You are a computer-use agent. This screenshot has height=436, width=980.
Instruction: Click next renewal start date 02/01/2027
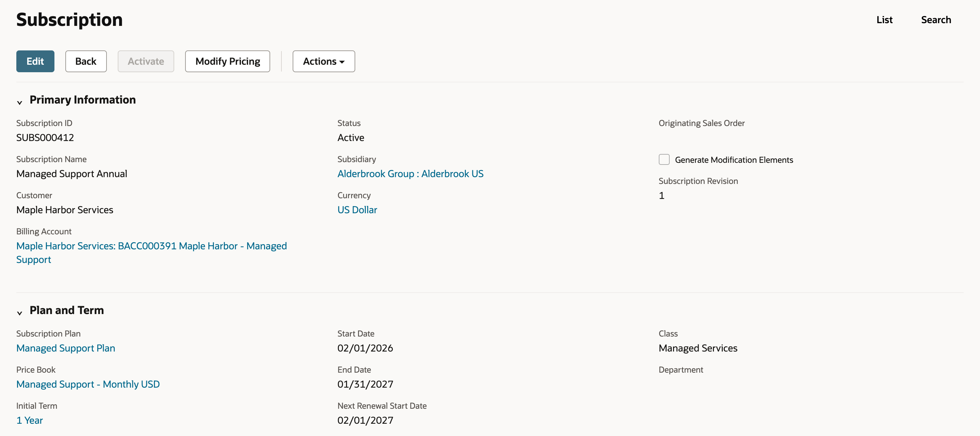tap(365, 420)
